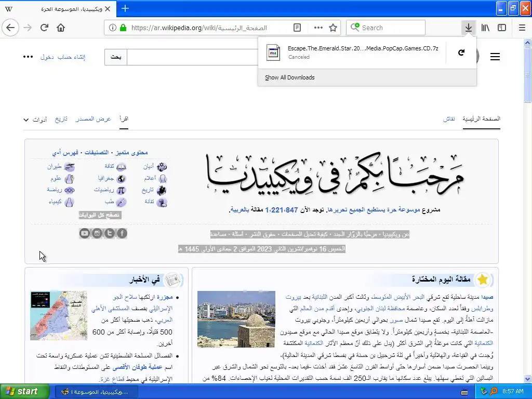The height and width of the screenshot is (399, 532).
Task: Open the رياضة sports rings portal icon
Action: 69,190
